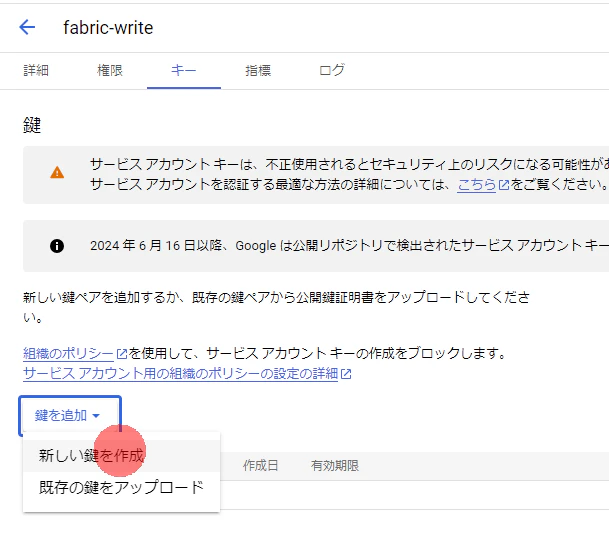Go back with the blue arrow icon
609x536 pixels.
click(x=27, y=27)
